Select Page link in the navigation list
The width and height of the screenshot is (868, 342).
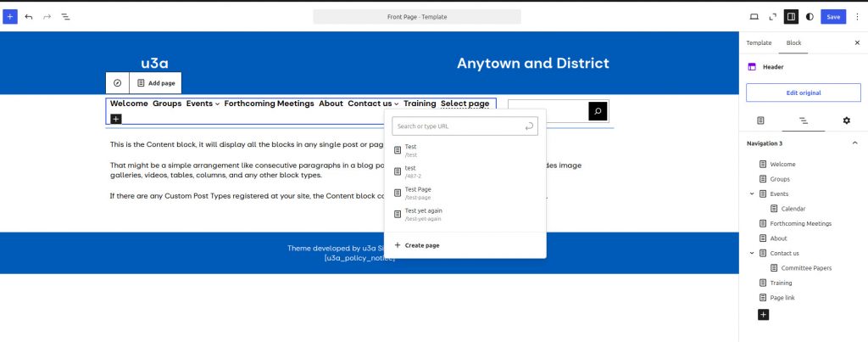[x=782, y=298]
